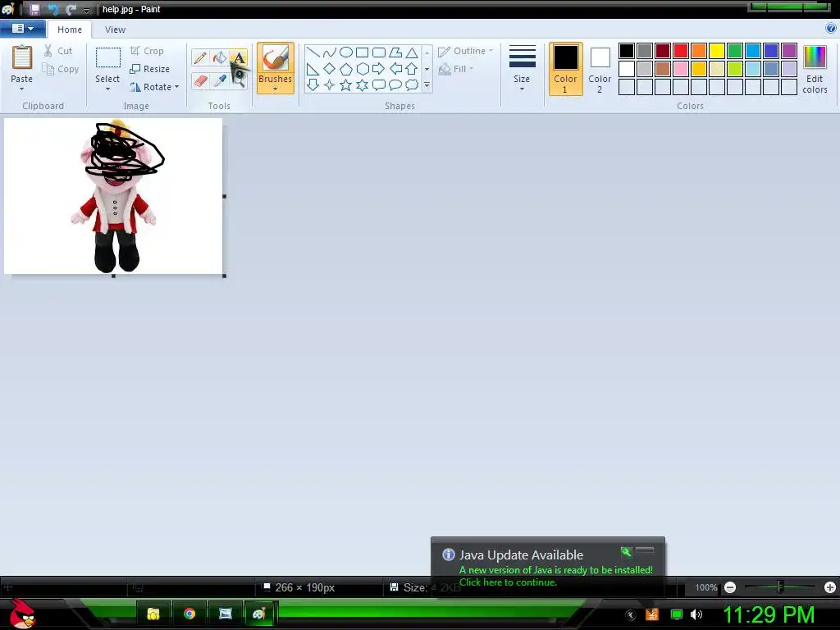Image resolution: width=840 pixels, height=630 pixels.
Task: Select the Color picker eyedropper tool
Action: coord(220,81)
